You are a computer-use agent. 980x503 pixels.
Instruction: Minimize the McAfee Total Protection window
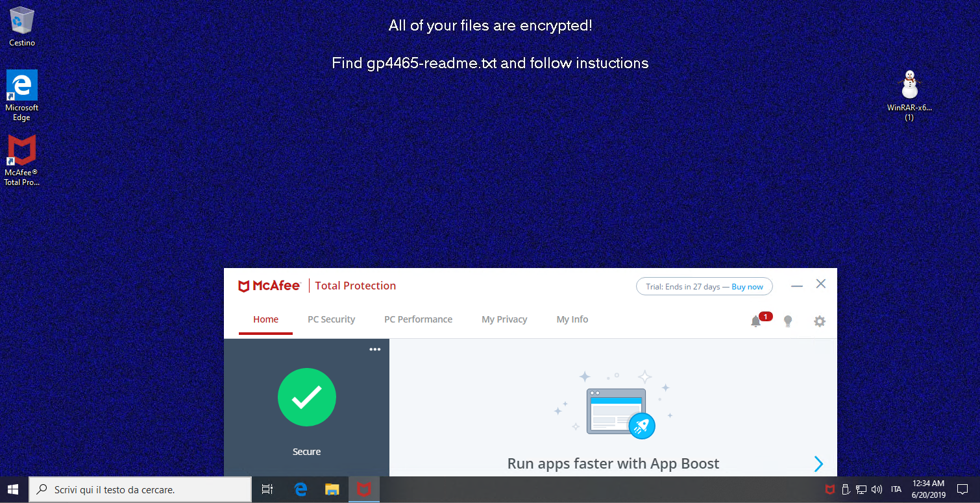[797, 286]
